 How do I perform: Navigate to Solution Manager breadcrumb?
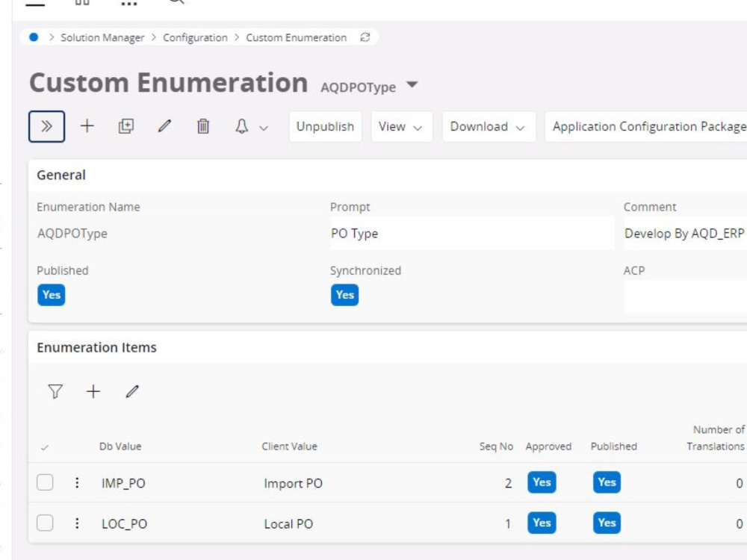pos(102,37)
